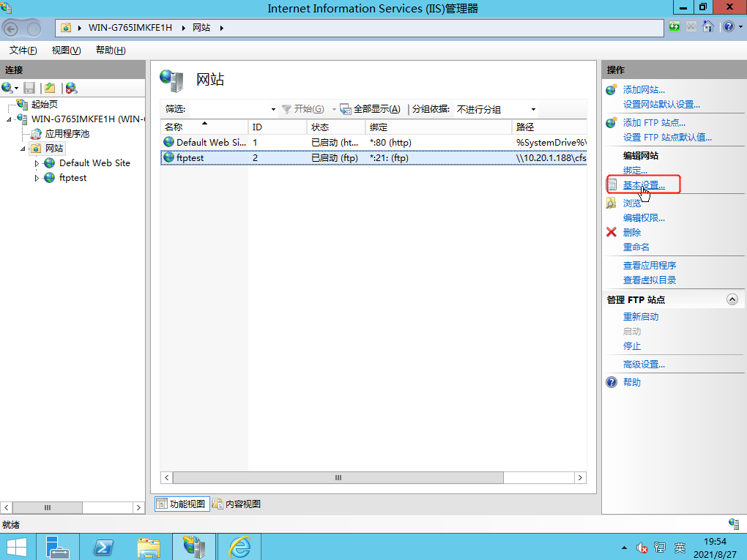
Task: Open the 筛选 filter dropdown arrow
Action: [x=273, y=109]
